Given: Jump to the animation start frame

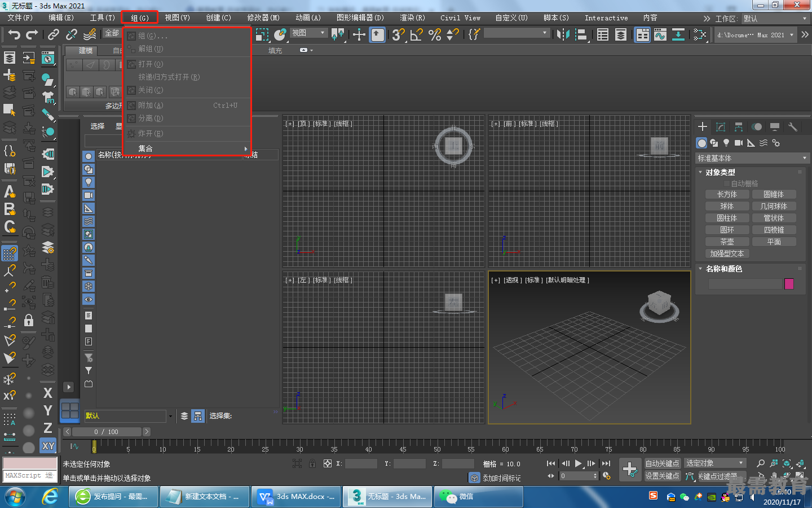Looking at the screenshot, I should (551, 463).
